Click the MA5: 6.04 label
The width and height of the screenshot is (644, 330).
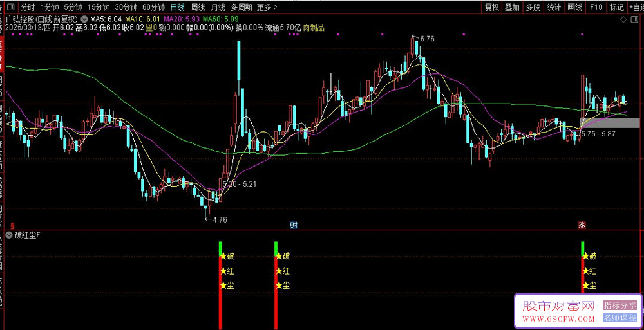pos(106,19)
